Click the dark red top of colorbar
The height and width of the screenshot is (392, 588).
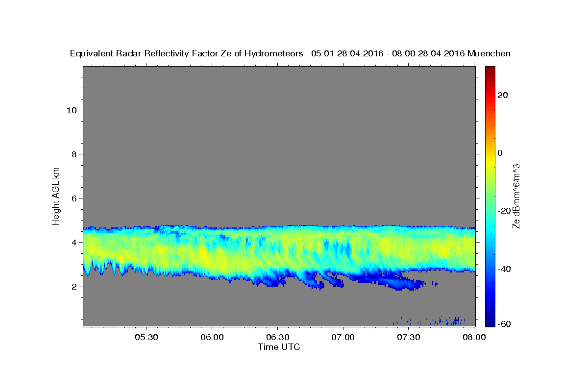coord(490,70)
